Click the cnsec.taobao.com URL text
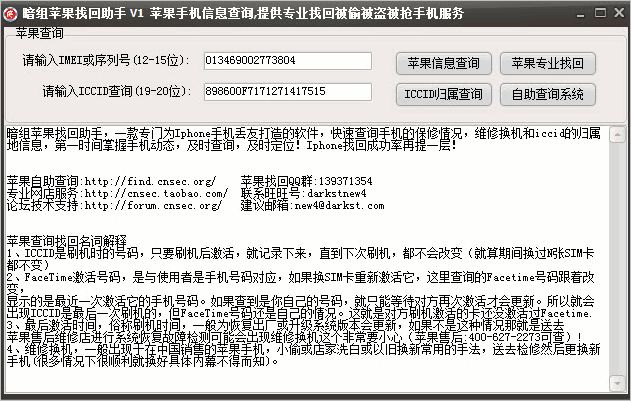 [156, 194]
